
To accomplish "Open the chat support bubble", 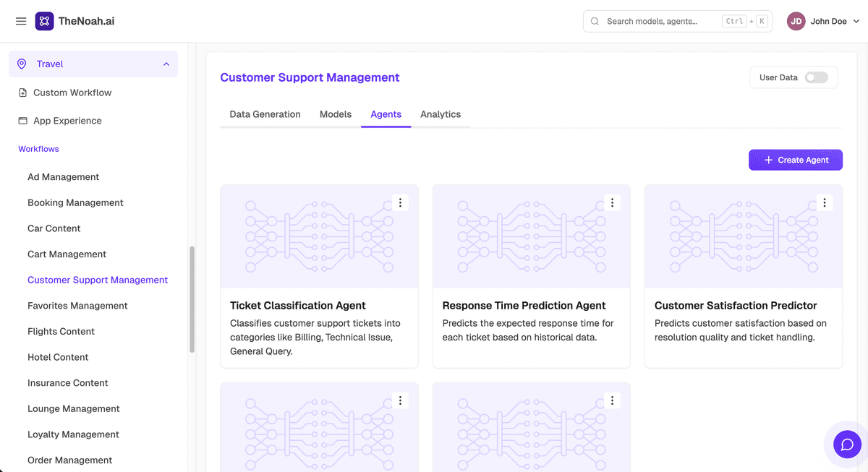I will 847,444.
